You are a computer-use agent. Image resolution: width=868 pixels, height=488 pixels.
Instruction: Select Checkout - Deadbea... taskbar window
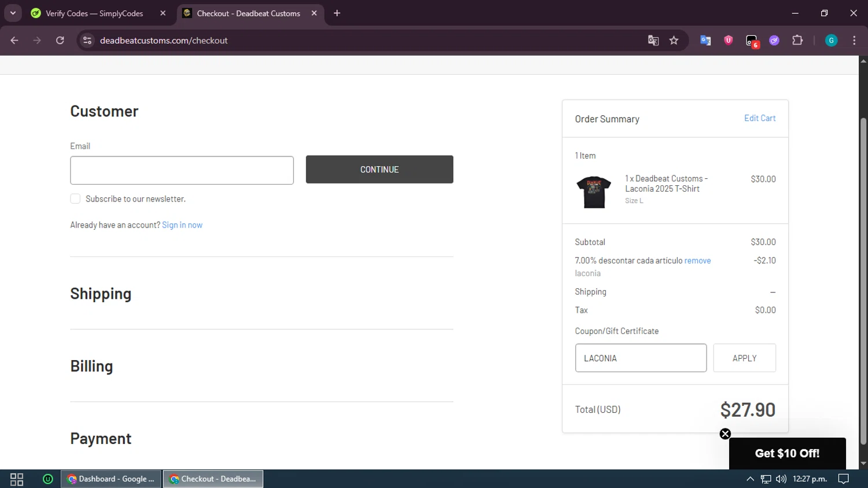213,479
